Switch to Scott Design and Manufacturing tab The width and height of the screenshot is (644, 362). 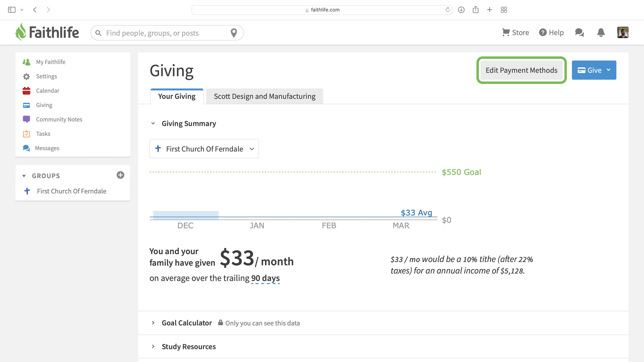point(264,96)
